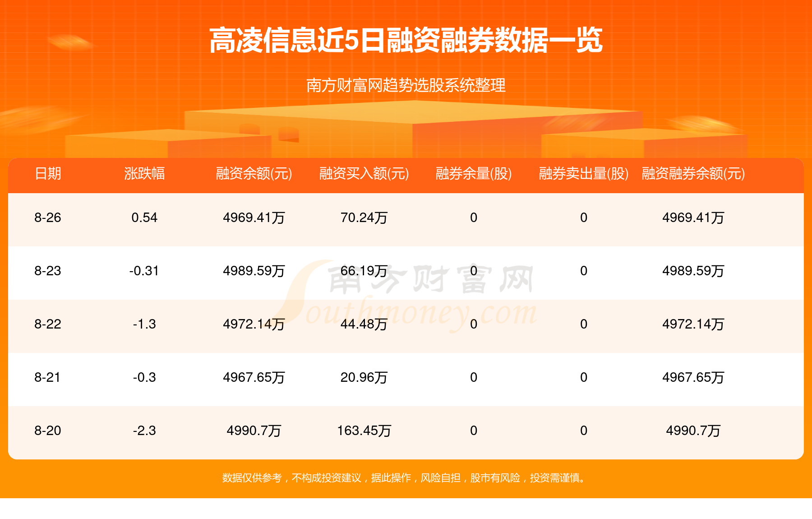Click 融券余量 zero in 8-21 row
812x519 pixels.
tap(474, 377)
